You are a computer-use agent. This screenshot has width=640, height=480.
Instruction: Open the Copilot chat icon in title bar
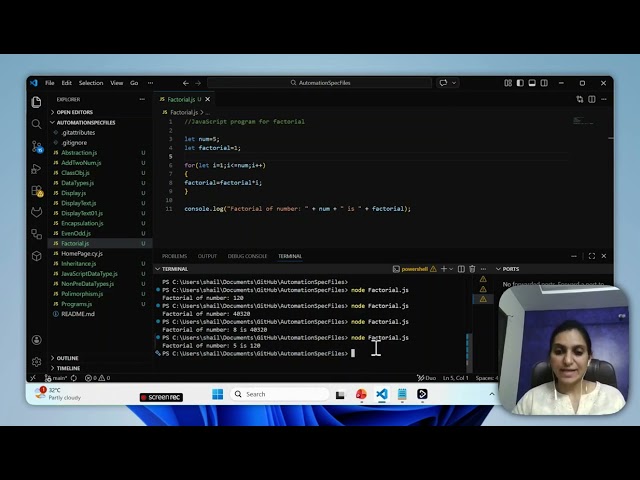(443, 83)
